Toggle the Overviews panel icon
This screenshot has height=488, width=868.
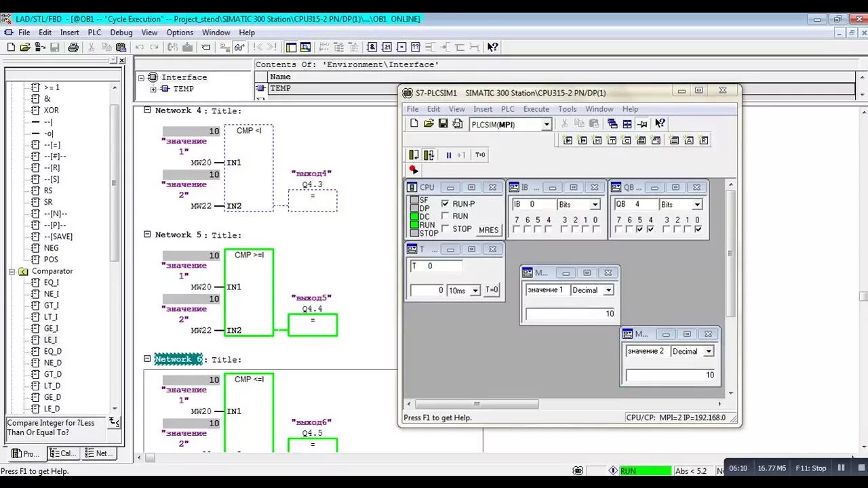[x=291, y=47]
